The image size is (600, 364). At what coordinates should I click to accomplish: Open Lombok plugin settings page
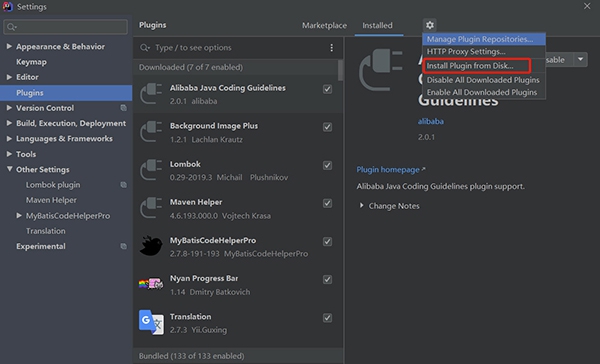point(53,185)
